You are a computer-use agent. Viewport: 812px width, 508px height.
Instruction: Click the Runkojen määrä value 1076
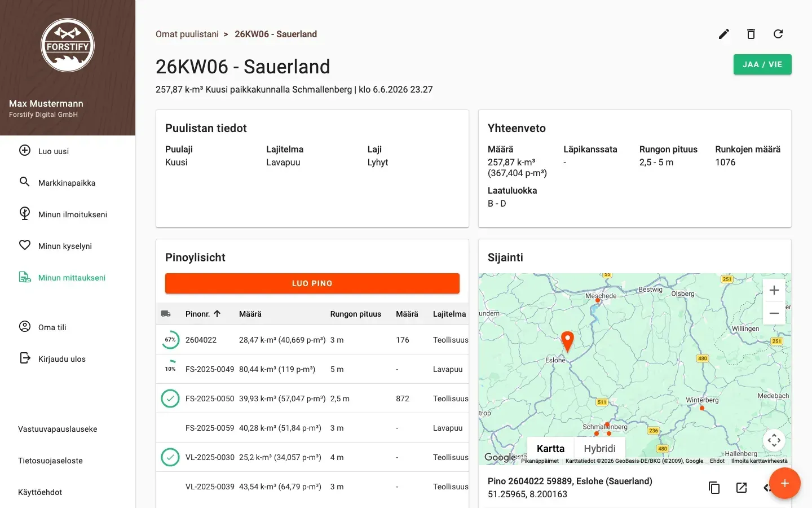(725, 162)
